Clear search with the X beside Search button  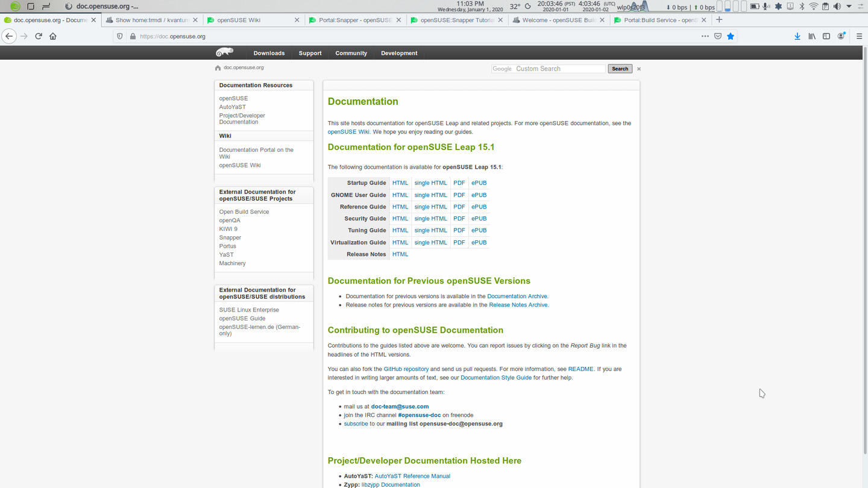pyautogui.click(x=639, y=69)
